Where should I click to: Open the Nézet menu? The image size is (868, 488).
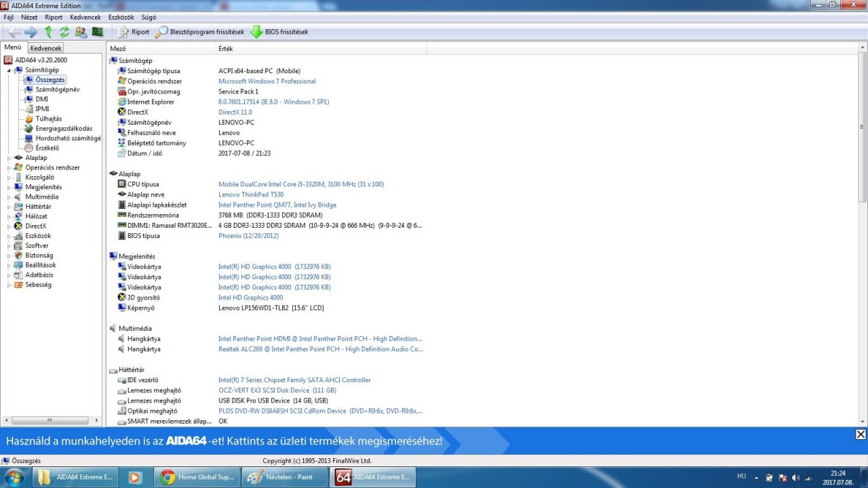[x=29, y=17]
